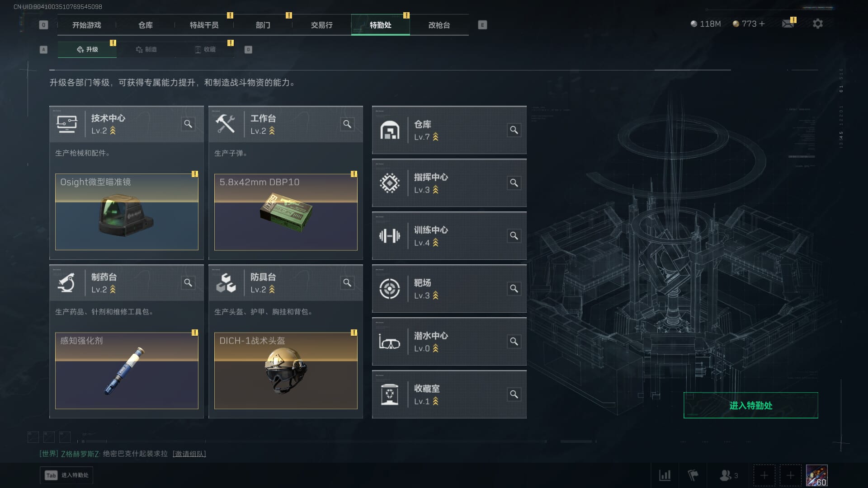Switch to the 交易行 tab
The height and width of the screenshot is (488, 868).
(x=321, y=25)
